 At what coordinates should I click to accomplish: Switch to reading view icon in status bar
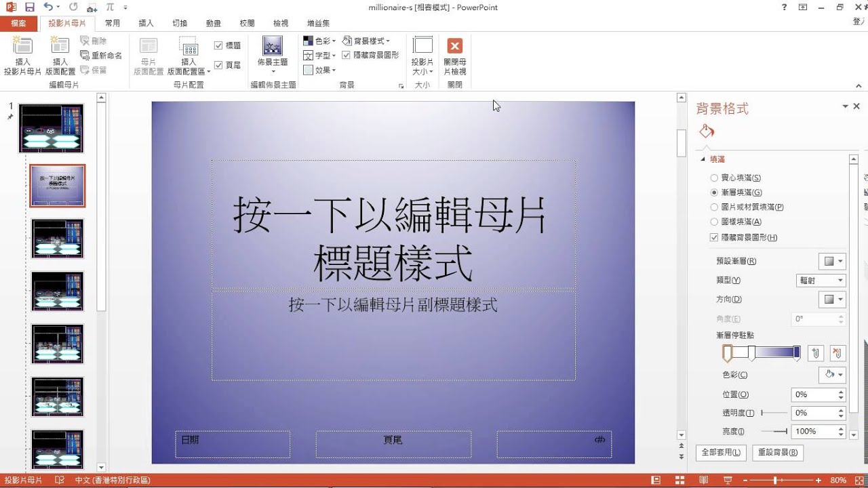(705, 481)
